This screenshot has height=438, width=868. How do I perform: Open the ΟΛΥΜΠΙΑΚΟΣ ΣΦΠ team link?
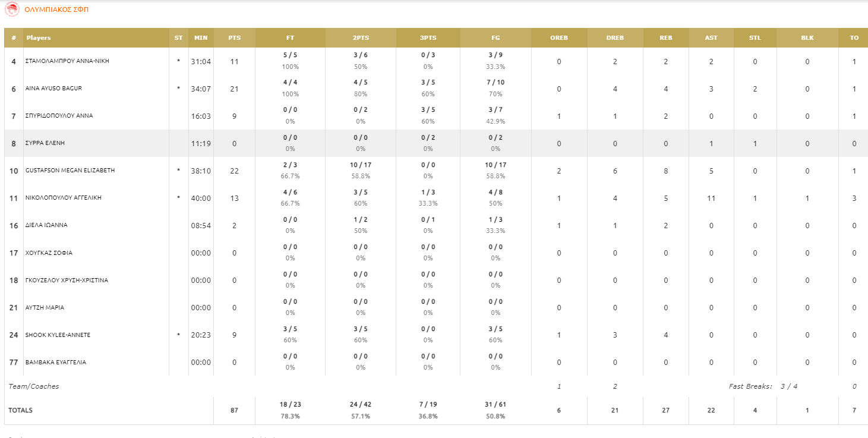click(x=57, y=10)
